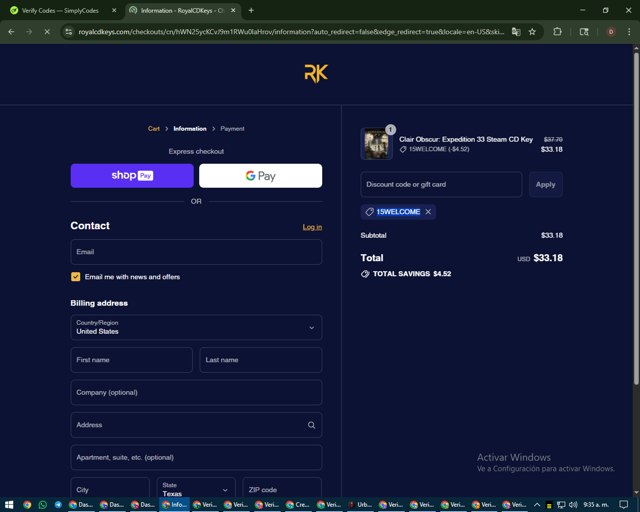Click the Clair Obscur product thumbnail
Screen dimensions: 640x512
pyautogui.click(x=376, y=144)
